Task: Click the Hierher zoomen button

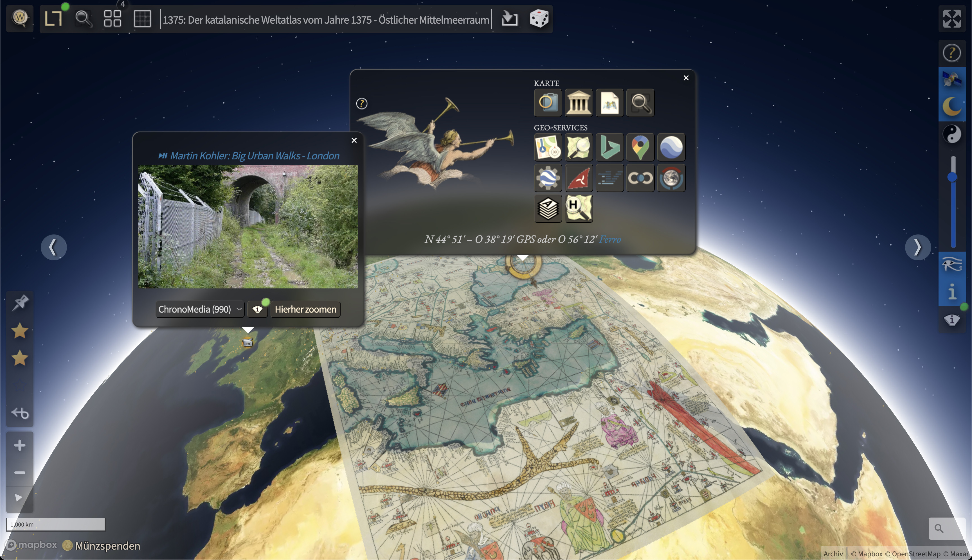Action: click(305, 309)
